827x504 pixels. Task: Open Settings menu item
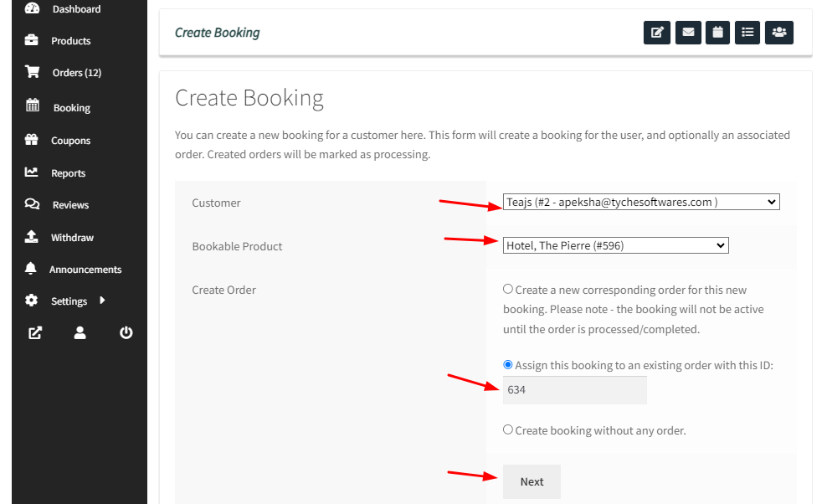pos(69,301)
